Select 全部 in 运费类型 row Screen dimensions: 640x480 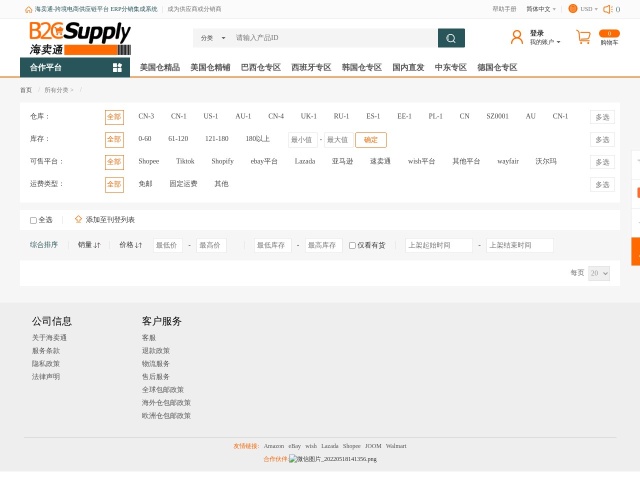coord(114,184)
